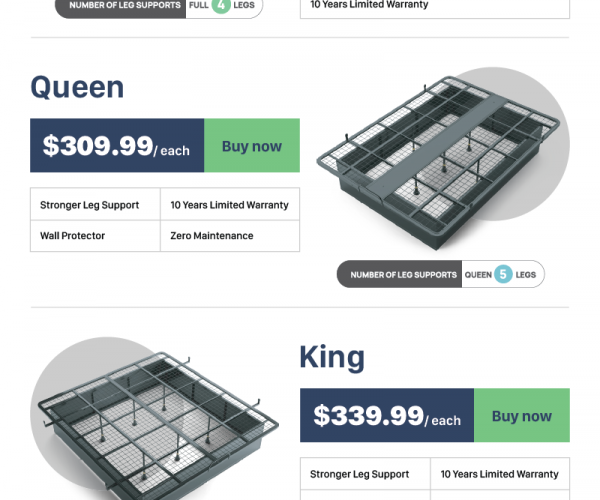This screenshot has width=600, height=500.
Task: Select the Queen heading
Action: 77,87
